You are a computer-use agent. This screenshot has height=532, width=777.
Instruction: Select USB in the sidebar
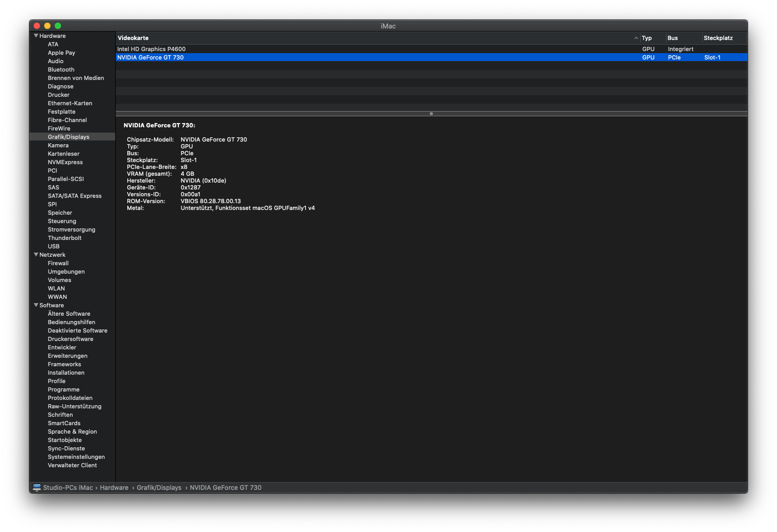click(x=54, y=246)
